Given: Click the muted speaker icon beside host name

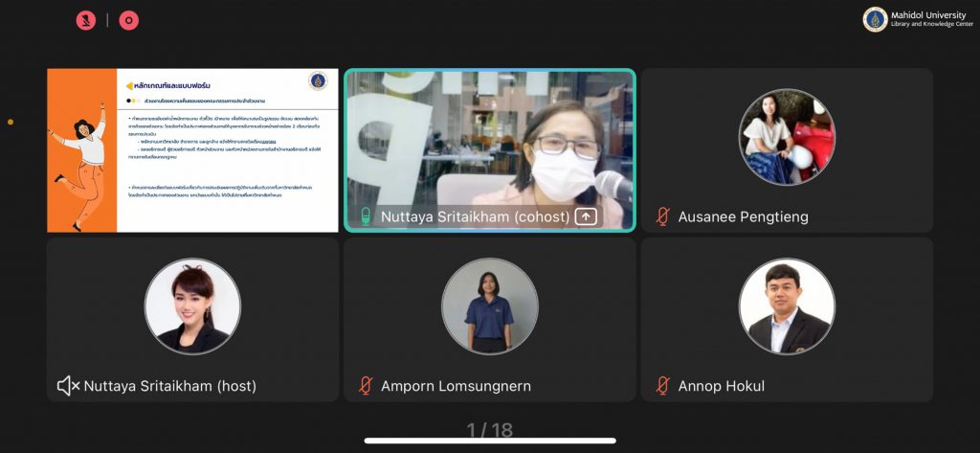Looking at the screenshot, I should (68, 386).
